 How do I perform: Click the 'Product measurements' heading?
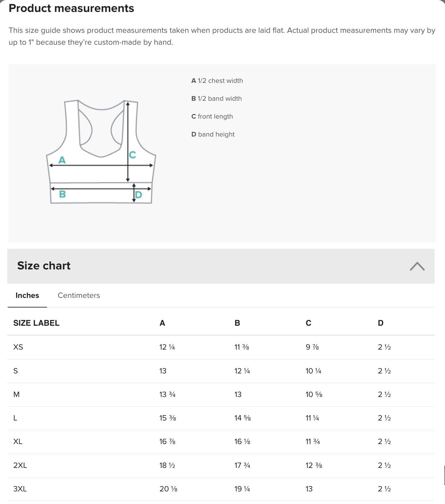(x=72, y=8)
